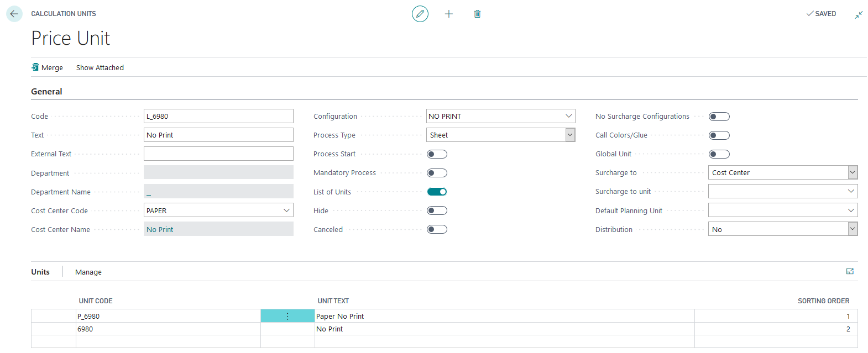Open Configuration dropdown showing NO PRINT
Screen dimensions: 868x353
click(x=568, y=116)
